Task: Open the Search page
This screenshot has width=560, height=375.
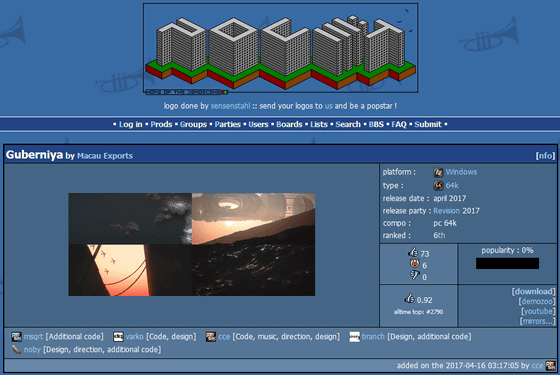Action: 348,124
